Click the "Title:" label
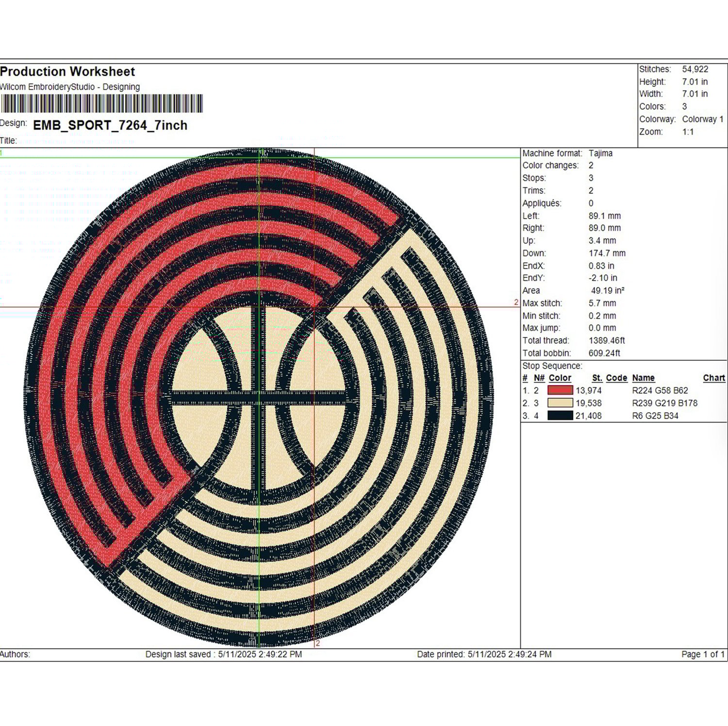 (8, 141)
